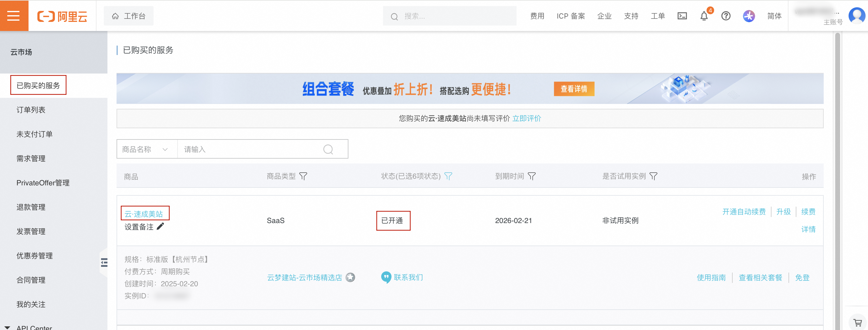The image size is (868, 330).
Task: Switch language via 简体
Action: tap(774, 16)
